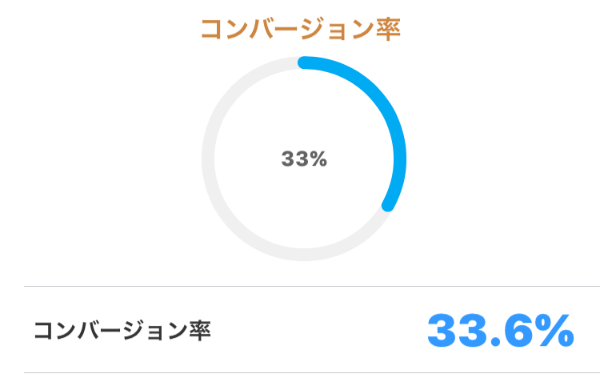The image size is (600, 374).
Task: Select the コンバージョン率 row between label and value
Action: [312, 330]
